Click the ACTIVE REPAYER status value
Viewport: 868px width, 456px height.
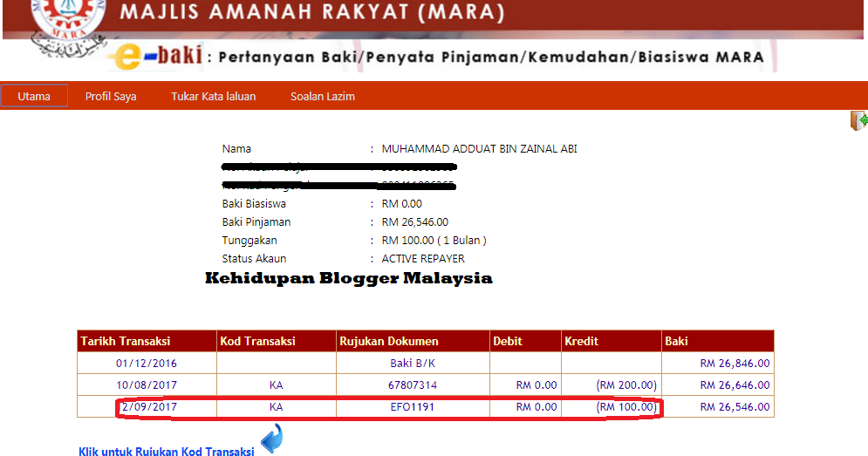pos(423,258)
